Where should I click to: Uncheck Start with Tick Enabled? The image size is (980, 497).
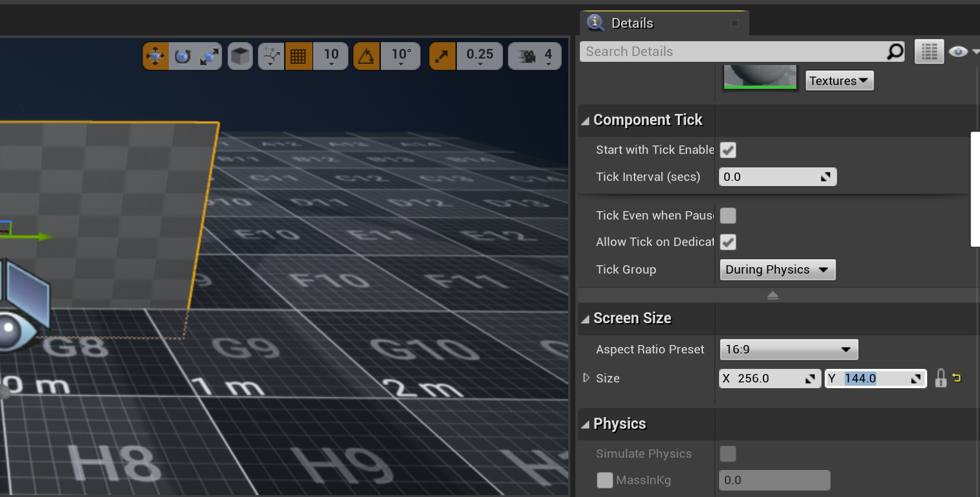[728, 150]
